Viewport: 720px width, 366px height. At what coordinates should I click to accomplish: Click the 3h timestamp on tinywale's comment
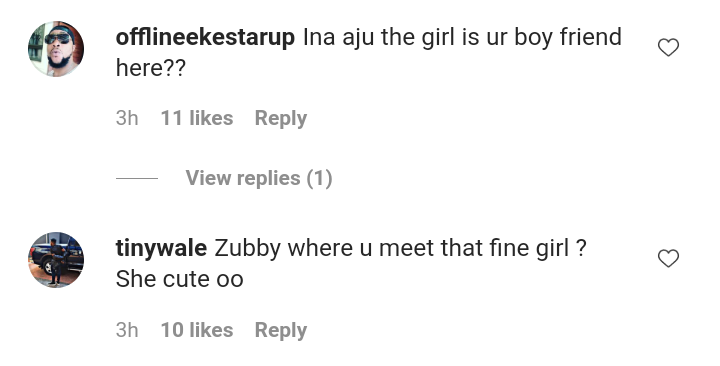[x=127, y=330]
